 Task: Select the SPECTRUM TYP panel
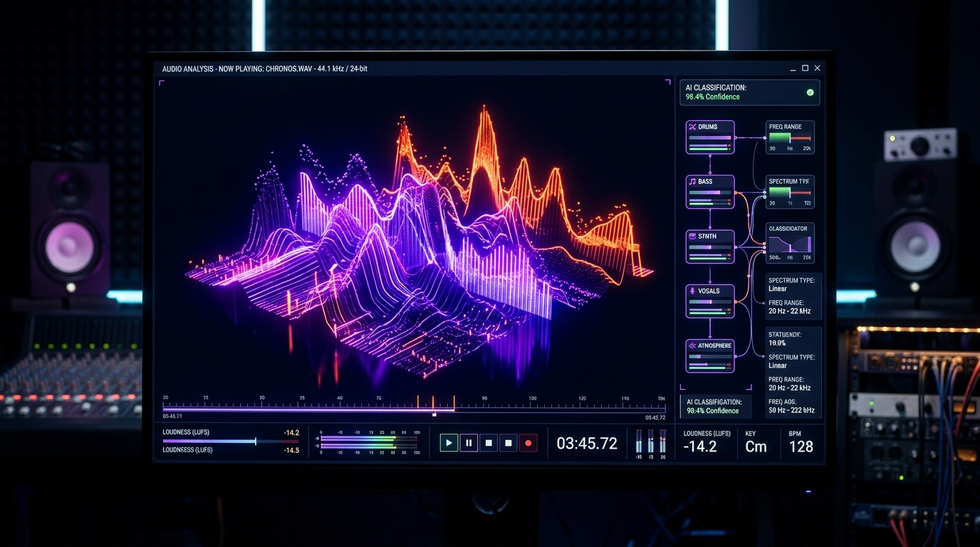790,192
